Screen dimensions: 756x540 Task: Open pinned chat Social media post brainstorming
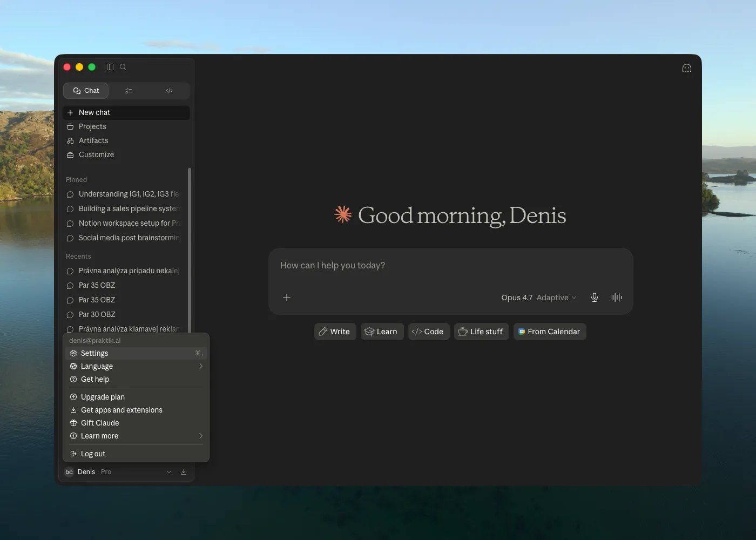pos(124,238)
